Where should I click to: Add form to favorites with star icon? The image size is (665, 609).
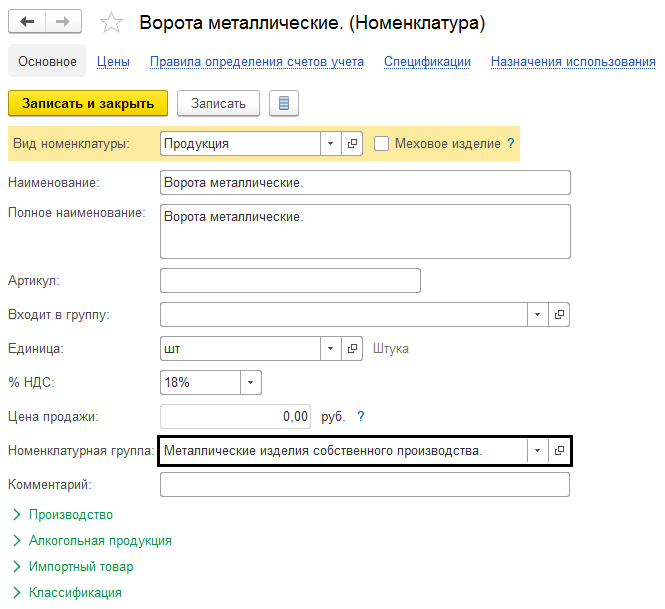(112, 22)
